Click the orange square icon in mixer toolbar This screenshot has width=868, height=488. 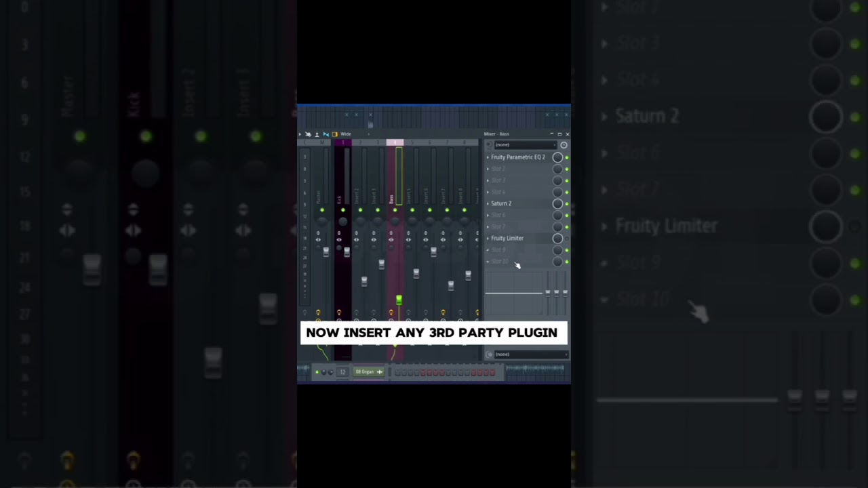click(x=335, y=134)
